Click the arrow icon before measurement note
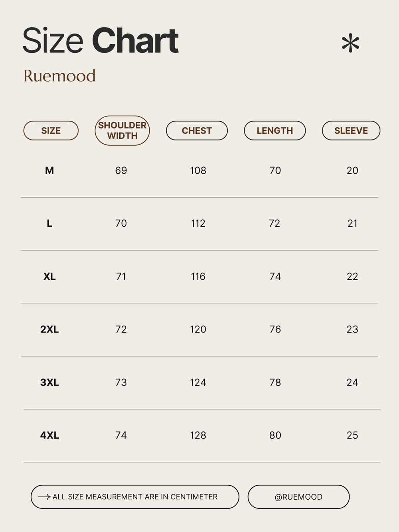 (x=44, y=497)
